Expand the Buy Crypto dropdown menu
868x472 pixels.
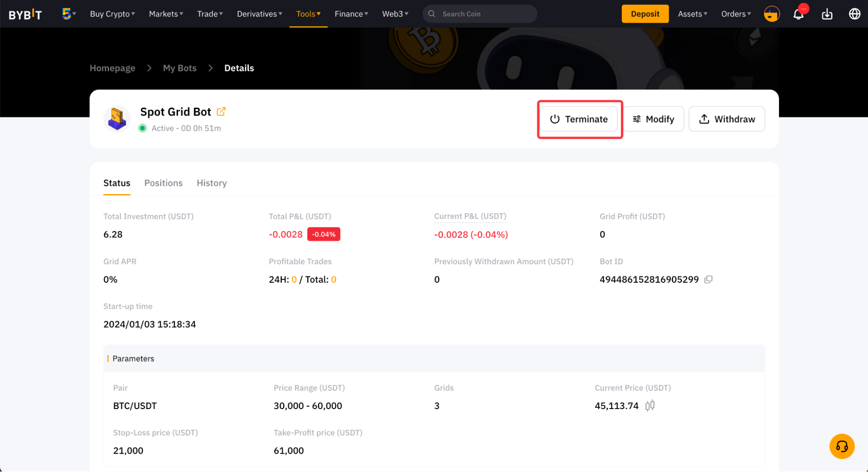pyautogui.click(x=112, y=14)
